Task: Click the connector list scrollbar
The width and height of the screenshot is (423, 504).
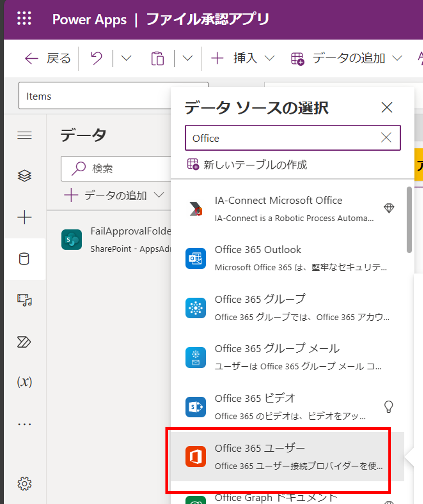Action: click(x=409, y=220)
